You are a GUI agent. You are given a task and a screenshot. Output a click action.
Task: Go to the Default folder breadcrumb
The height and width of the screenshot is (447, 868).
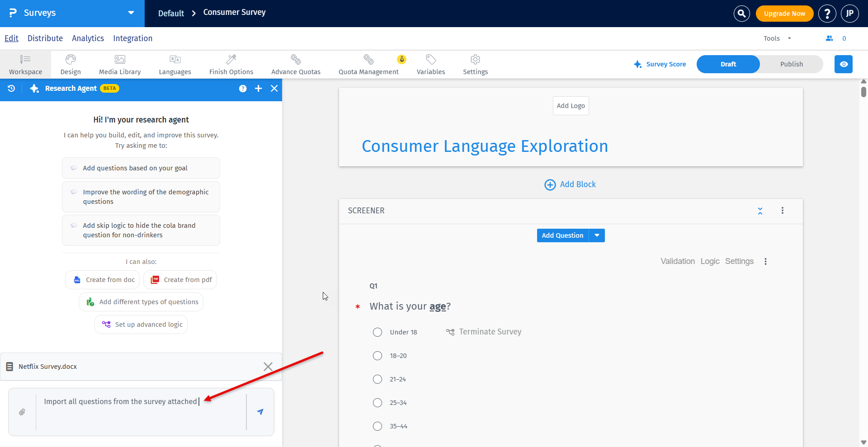pos(171,14)
